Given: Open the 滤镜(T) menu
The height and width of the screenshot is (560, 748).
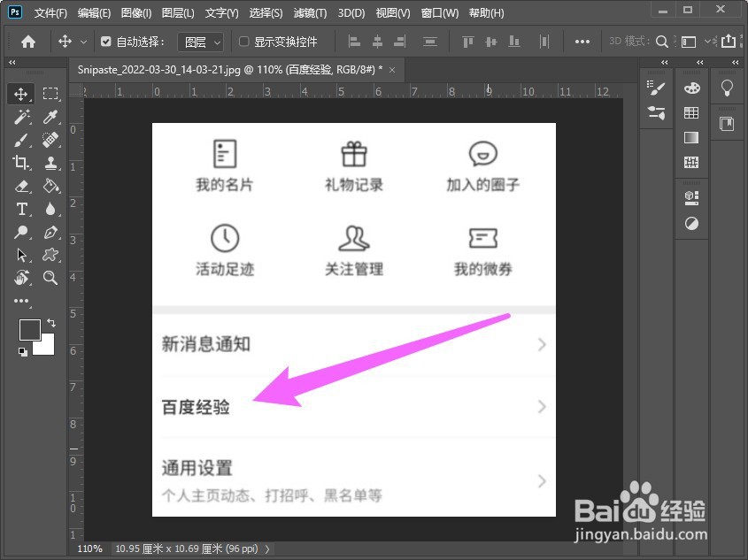Looking at the screenshot, I should pos(310,13).
